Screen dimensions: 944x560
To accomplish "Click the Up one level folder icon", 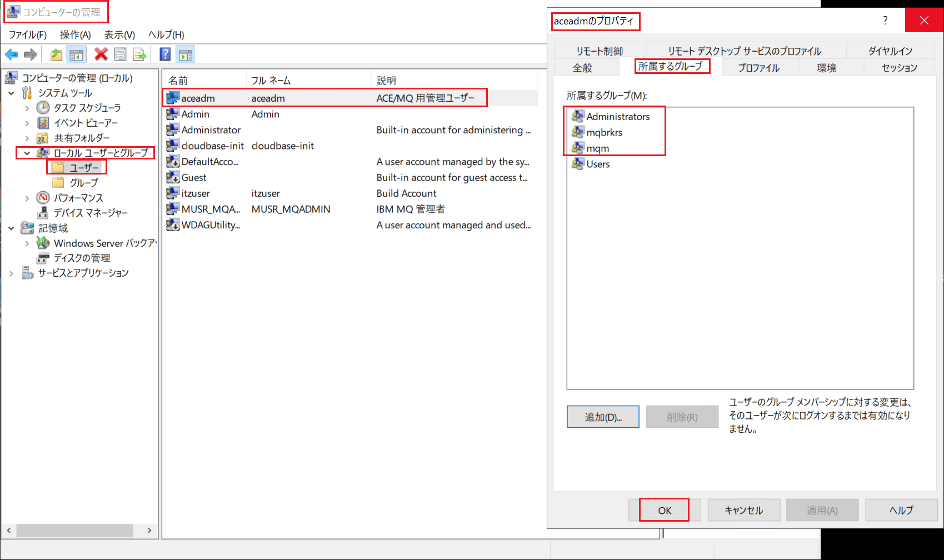I will point(56,54).
